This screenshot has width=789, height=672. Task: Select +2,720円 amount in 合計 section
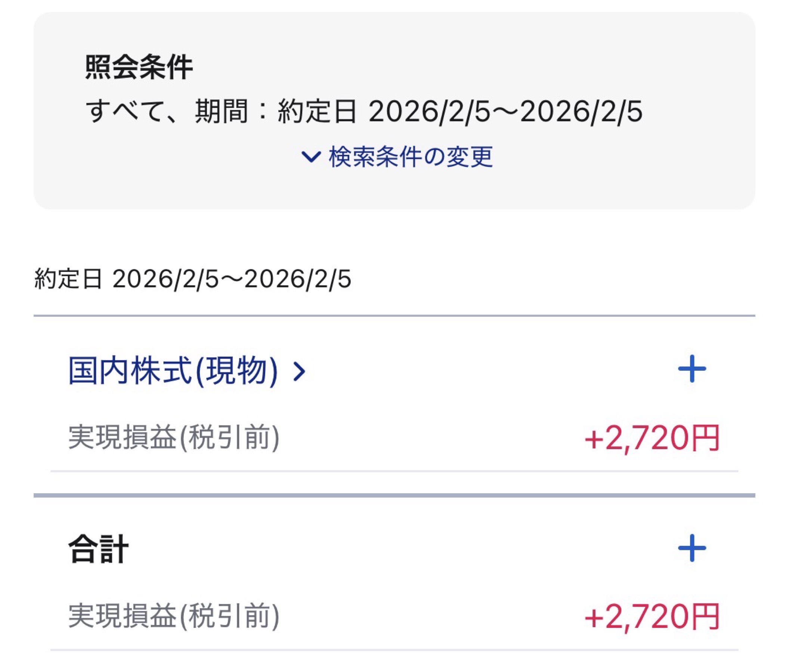(652, 616)
